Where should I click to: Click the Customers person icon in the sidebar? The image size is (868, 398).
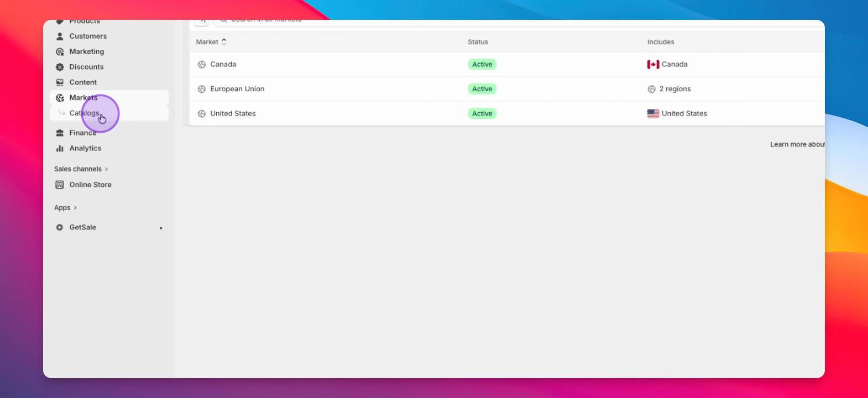click(60, 36)
